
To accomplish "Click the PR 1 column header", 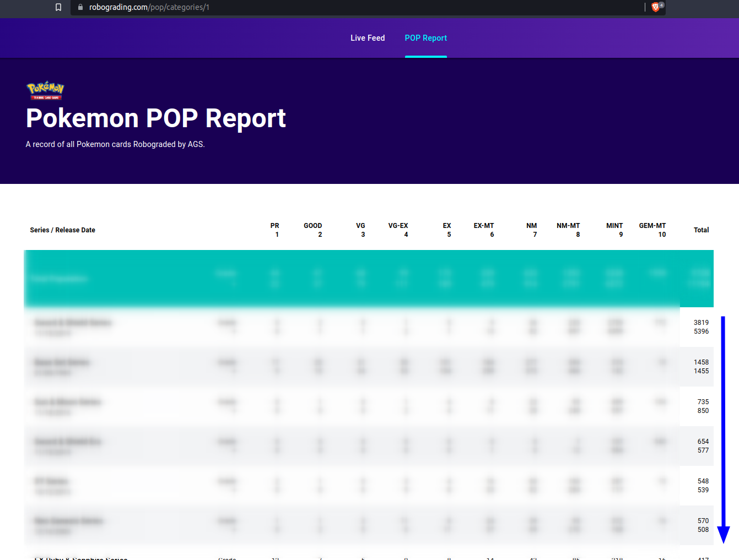I will (275, 230).
